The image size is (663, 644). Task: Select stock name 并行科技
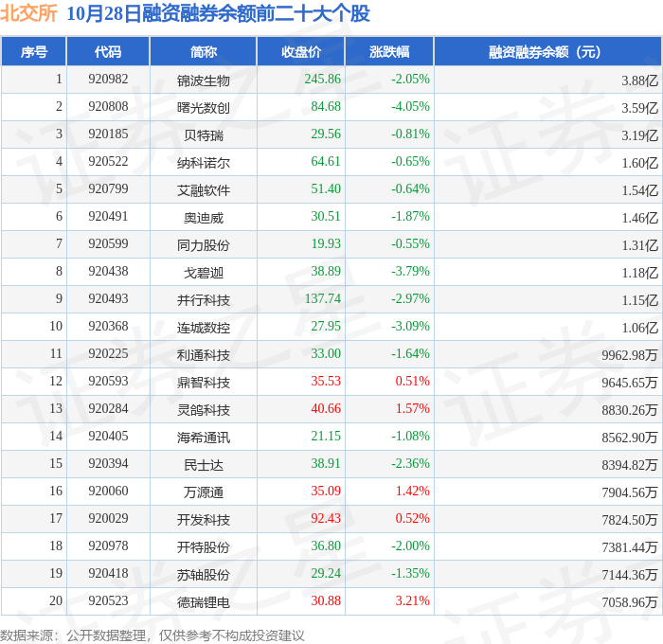pos(204,300)
